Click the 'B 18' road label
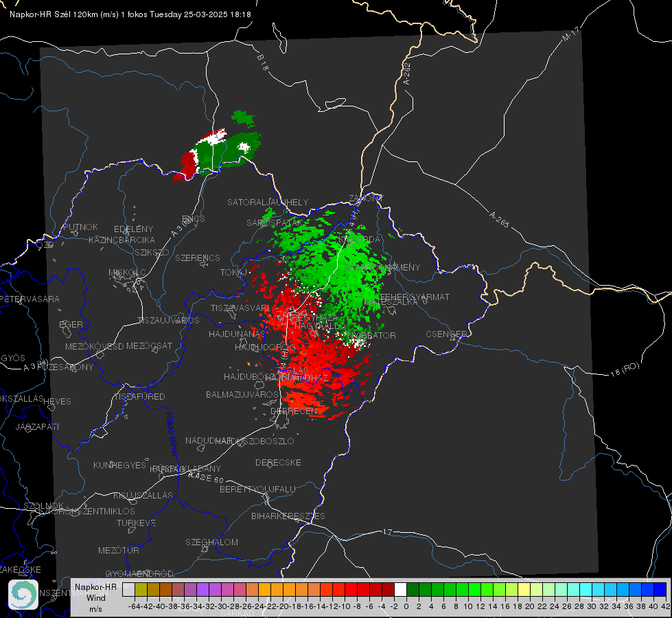This screenshot has width=672, height=618. [263, 62]
